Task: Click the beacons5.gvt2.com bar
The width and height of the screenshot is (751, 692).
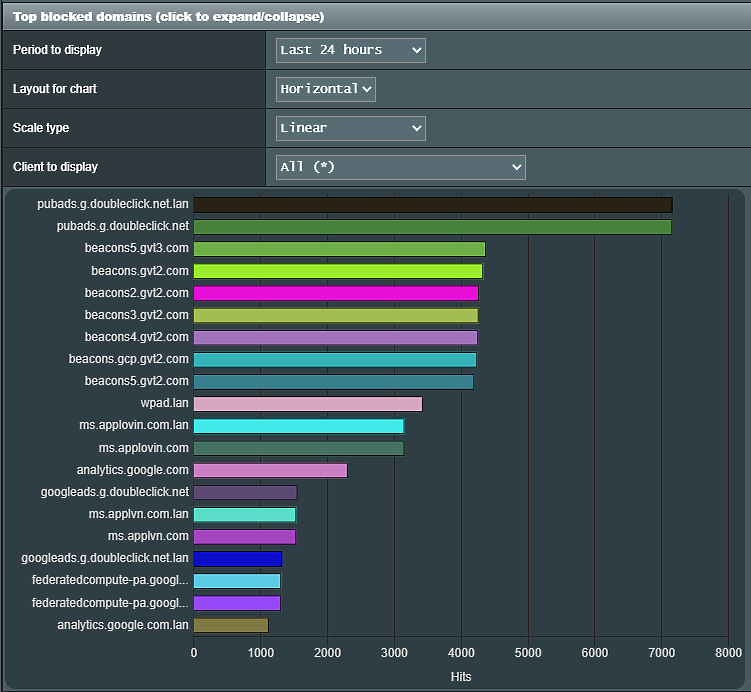Action: pos(334,382)
